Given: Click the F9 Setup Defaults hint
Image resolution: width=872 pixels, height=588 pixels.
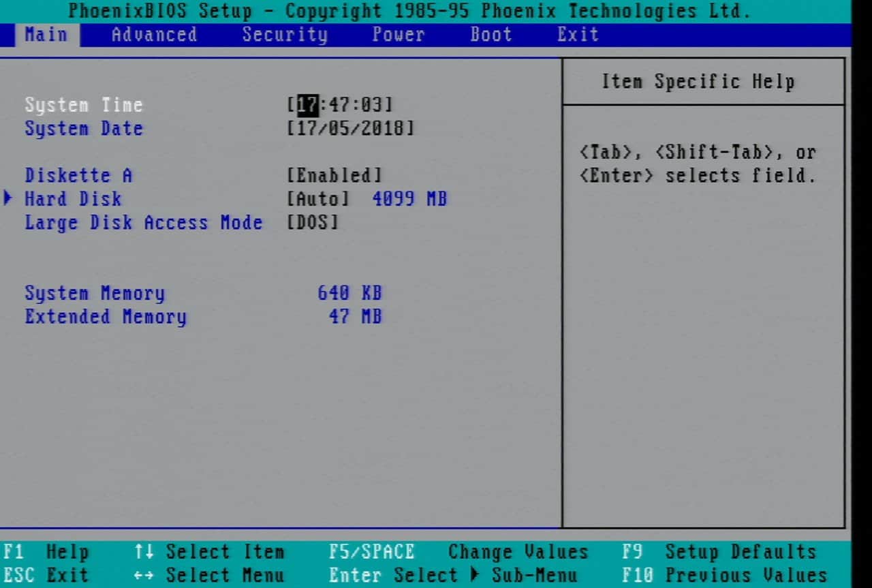Looking at the screenshot, I should (x=719, y=552).
